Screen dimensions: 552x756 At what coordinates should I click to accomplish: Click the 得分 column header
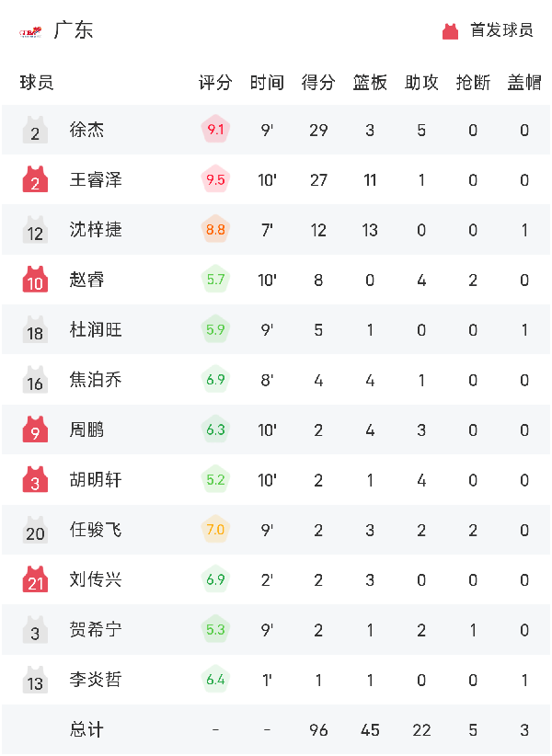(x=318, y=83)
